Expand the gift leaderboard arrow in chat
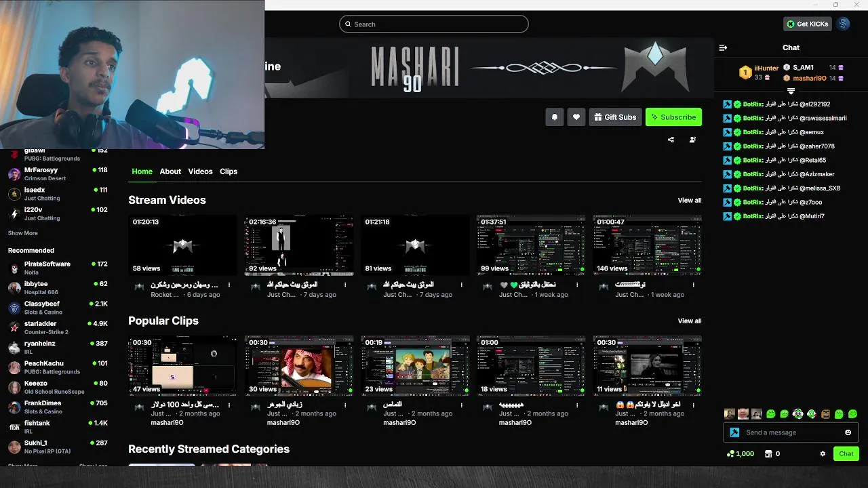The image size is (868, 488). pyautogui.click(x=791, y=91)
